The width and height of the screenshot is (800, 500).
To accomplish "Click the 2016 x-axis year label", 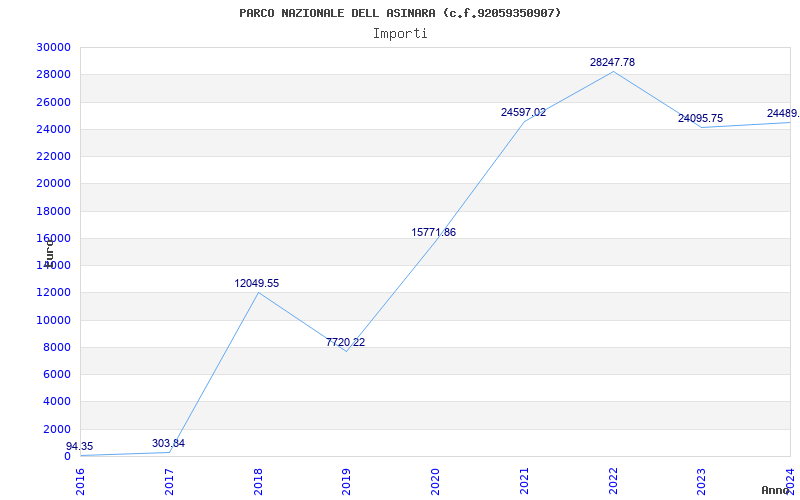I will [81, 481].
